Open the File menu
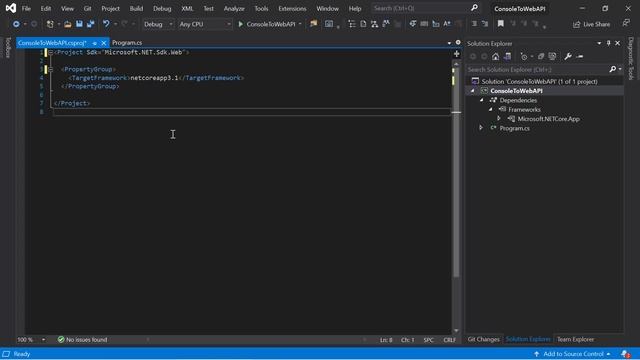 (26, 8)
